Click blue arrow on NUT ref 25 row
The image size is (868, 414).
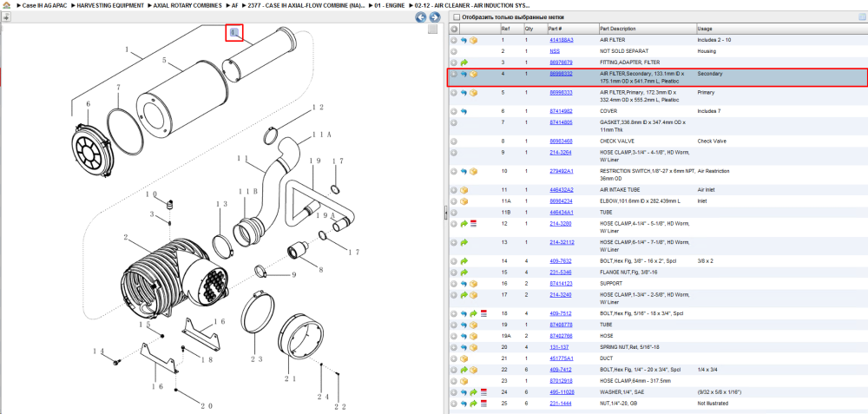(464, 404)
